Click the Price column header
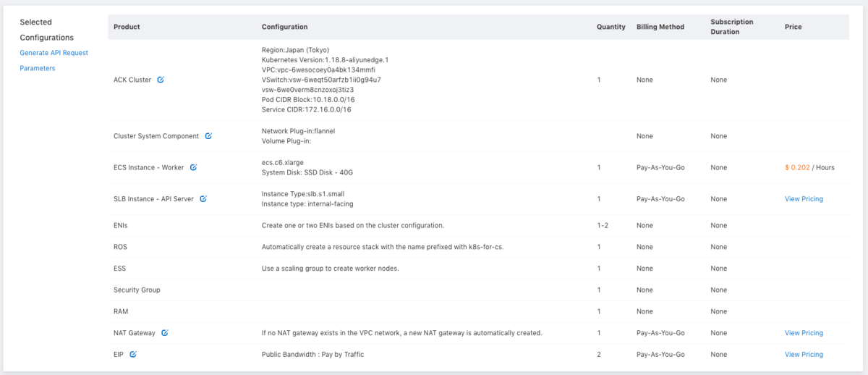 [x=793, y=27]
